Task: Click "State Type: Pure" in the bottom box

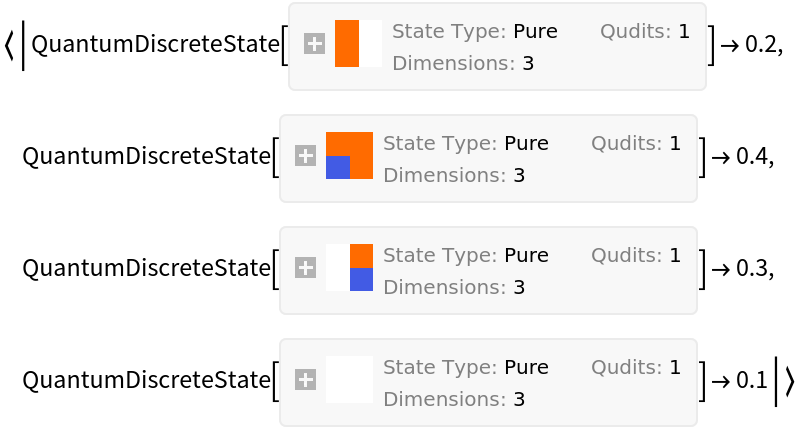Action: click(x=465, y=367)
